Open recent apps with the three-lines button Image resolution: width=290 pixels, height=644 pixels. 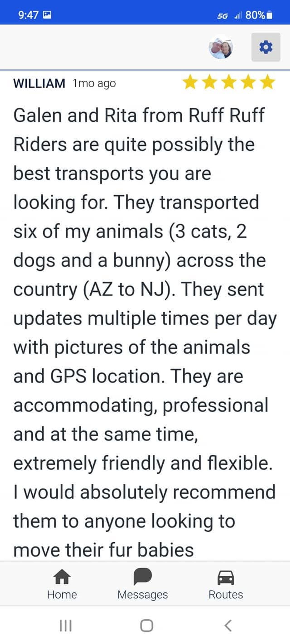click(x=65, y=625)
